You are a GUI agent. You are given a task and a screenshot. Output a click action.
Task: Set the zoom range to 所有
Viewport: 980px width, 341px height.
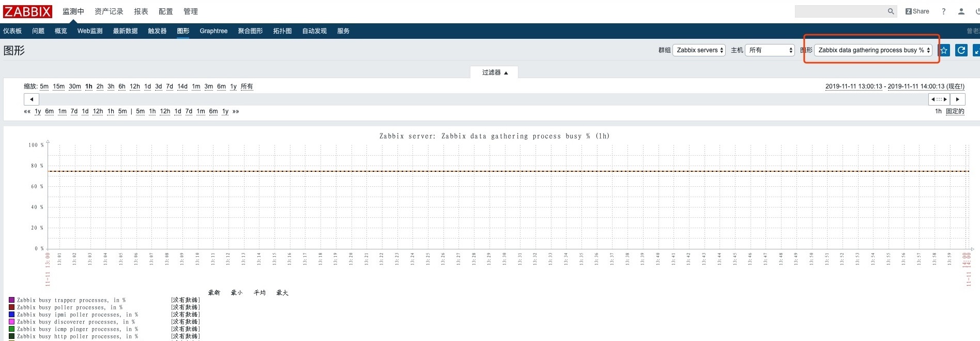tap(247, 86)
